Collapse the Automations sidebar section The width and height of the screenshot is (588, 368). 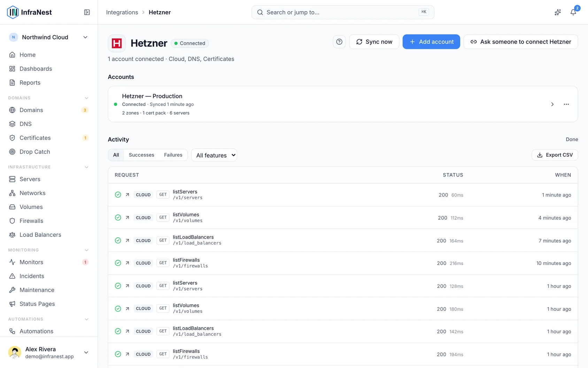tap(86, 319)
